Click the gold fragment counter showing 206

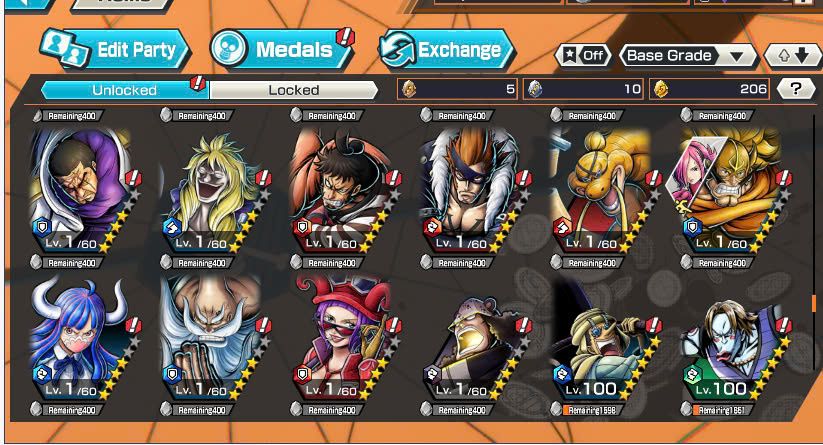click(x=710, y=89)
